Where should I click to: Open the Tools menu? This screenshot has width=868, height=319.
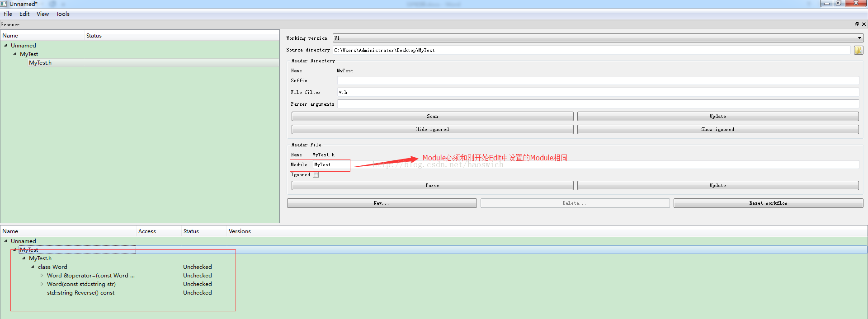[x=63, y=14]
